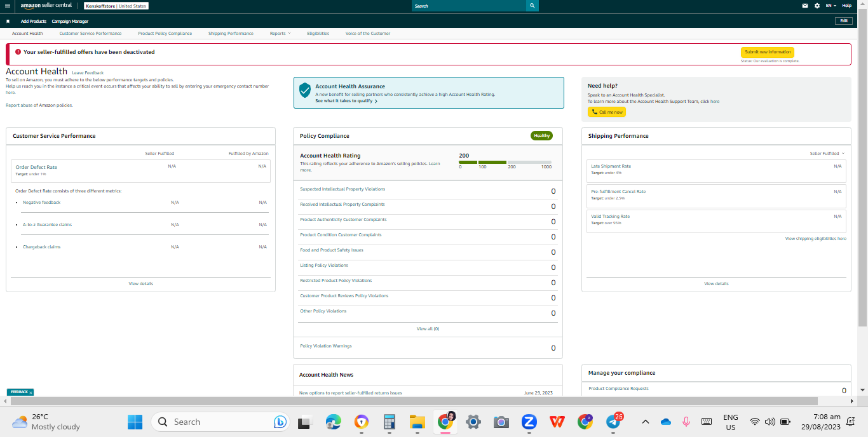Switch to the Chrome window with profile picture
This screenshot has height=437, width=868.
pyautogui.click(x=446, y=421)
